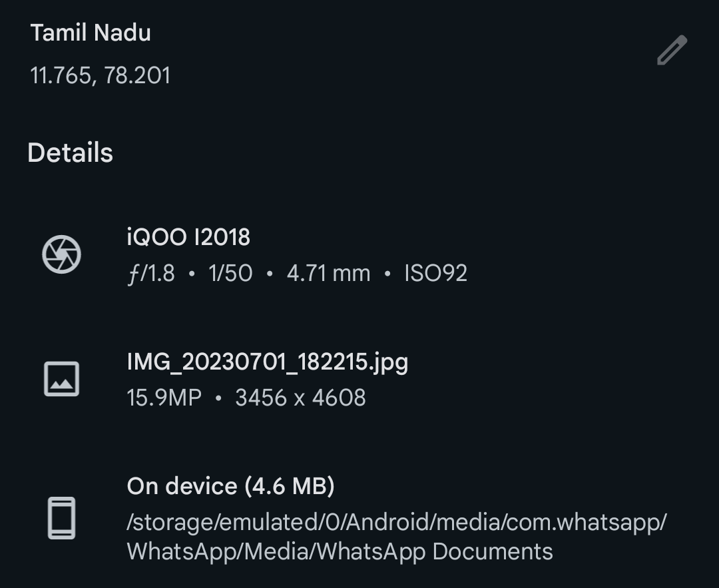Tap the 15.9MP megapixel value
Screen dimensions: 719x588
(x=164, y=398)
